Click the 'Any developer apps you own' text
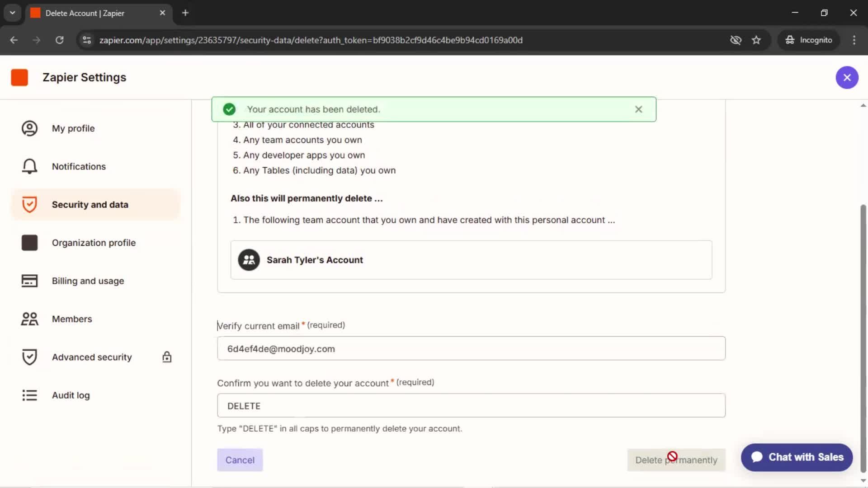868x488 pixels. [x=304, y=155]
